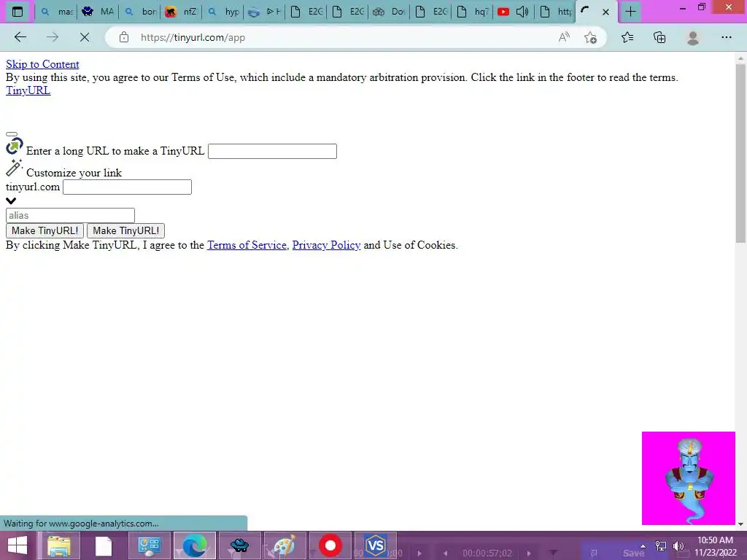
Task: Open the blue hat app taskbar icon
Action: 239,545
